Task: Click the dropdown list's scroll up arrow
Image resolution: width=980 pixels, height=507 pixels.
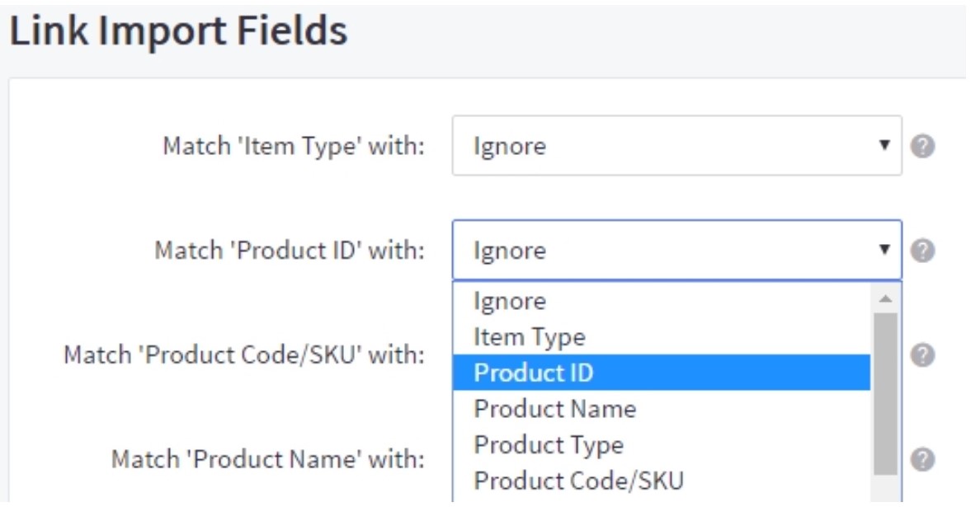Action: pos(885,298)
